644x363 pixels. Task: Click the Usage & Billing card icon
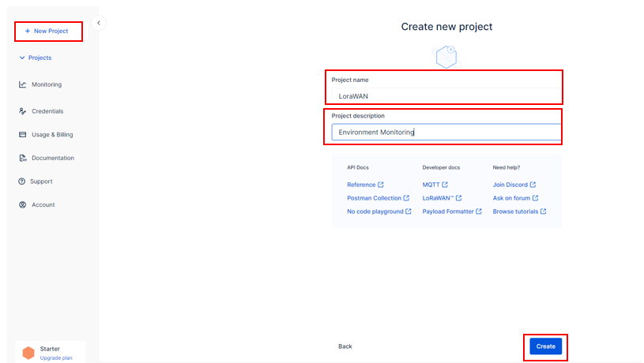coord(23,135)
